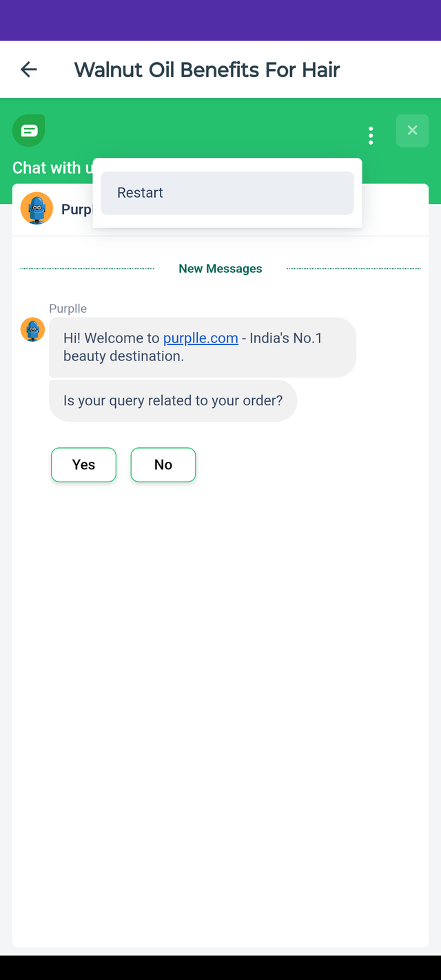The image size is (441, 980).
Task: Tap the Purplle bot avatar in chat header
Action: coord(37,208)
